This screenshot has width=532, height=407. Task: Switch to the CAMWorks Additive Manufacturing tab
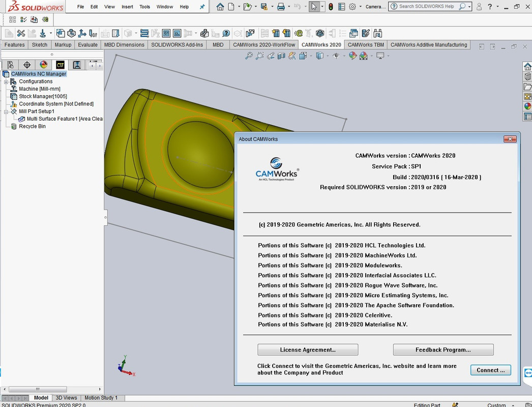click(x=429, y=45)
